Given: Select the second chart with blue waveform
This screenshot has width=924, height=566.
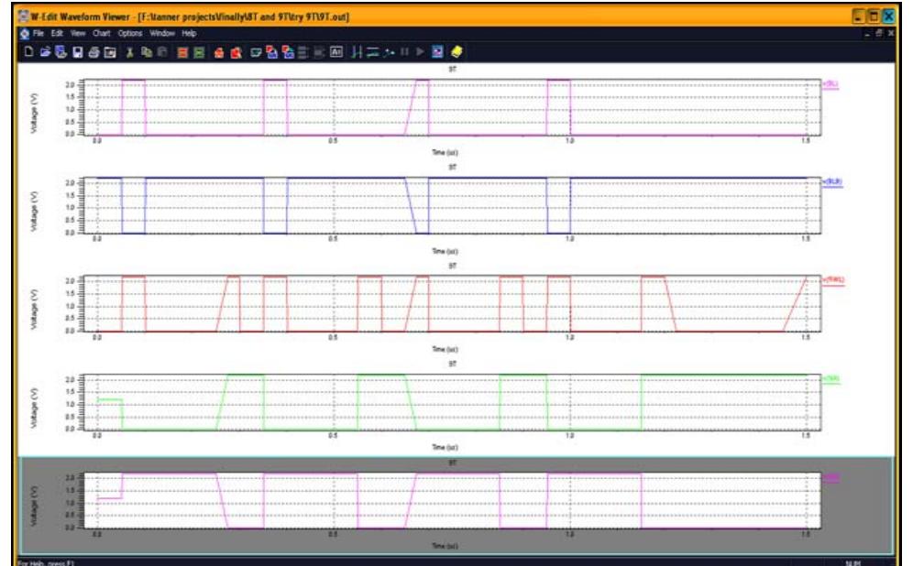Looking at the screenshot, I should 453,205.
